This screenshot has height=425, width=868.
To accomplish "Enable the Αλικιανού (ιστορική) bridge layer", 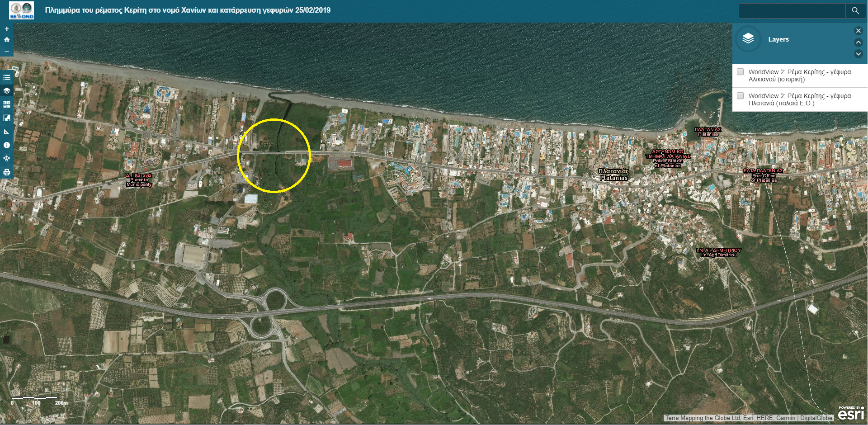I will point(740,72).
